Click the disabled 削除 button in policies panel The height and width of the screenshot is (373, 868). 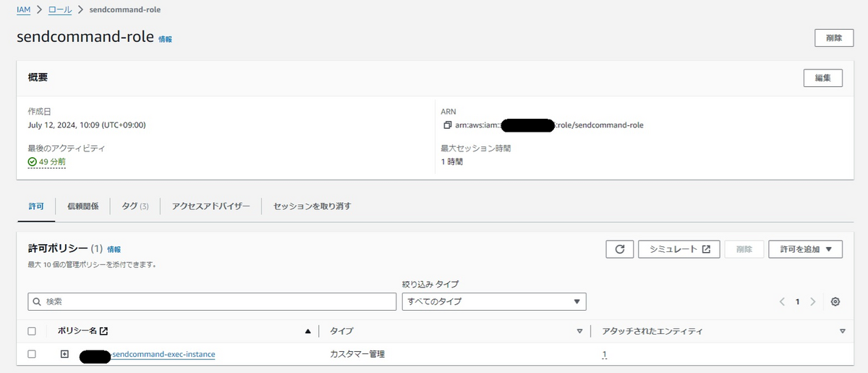pos(744,249)
